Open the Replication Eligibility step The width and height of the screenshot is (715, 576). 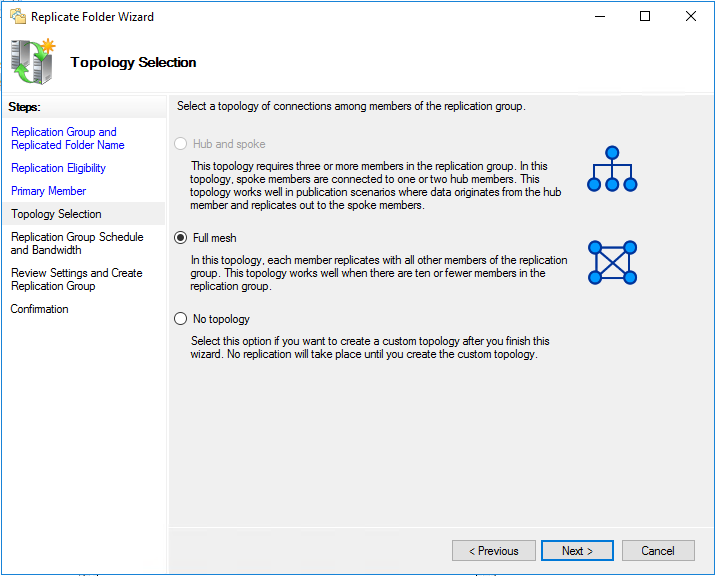[58, 168]
